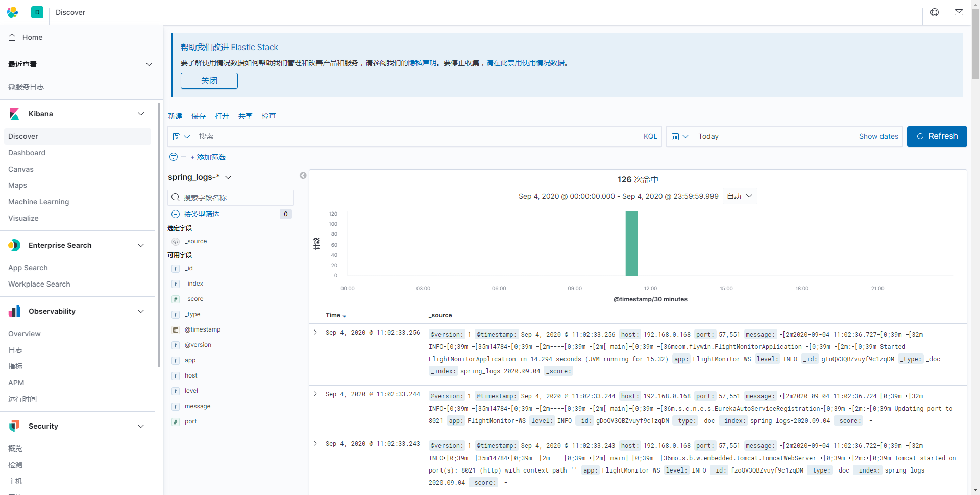Image resolution: width=980 pixels, height=495 pixels.
Task: Click the page vertical scrollbar
Action: click(975, 43)
